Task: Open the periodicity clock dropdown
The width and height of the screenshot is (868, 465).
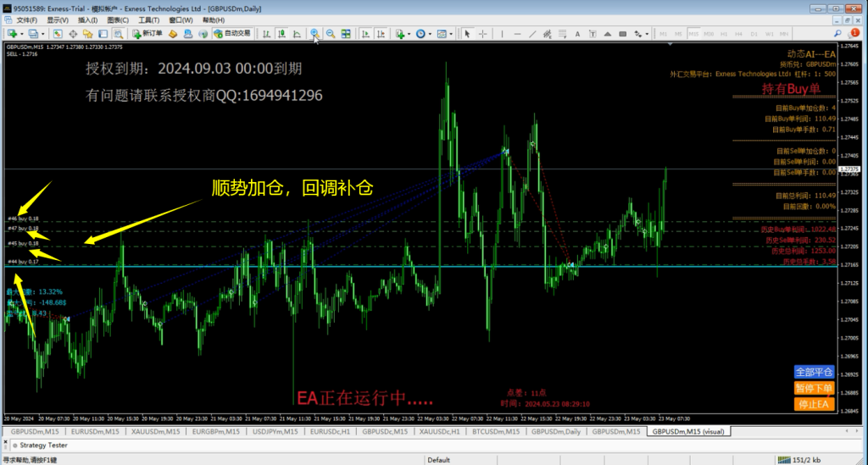Action: point(422,34)
